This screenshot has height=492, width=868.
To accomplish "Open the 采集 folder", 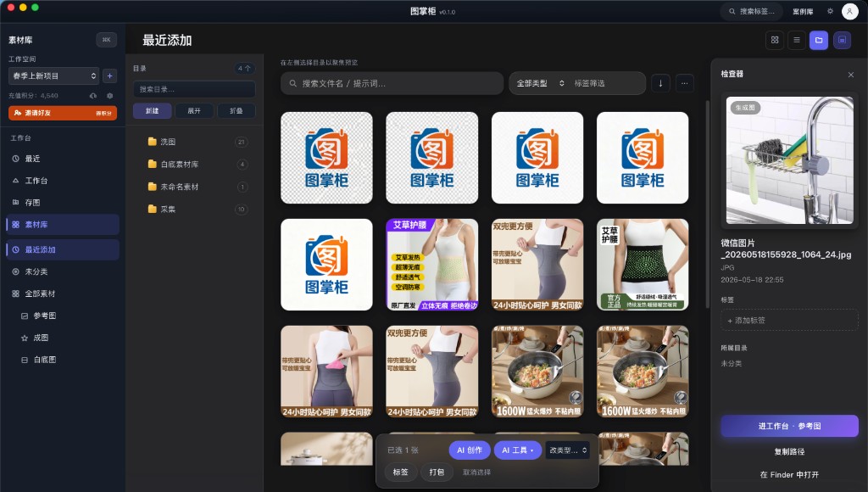I will click(x=194, y=209).
